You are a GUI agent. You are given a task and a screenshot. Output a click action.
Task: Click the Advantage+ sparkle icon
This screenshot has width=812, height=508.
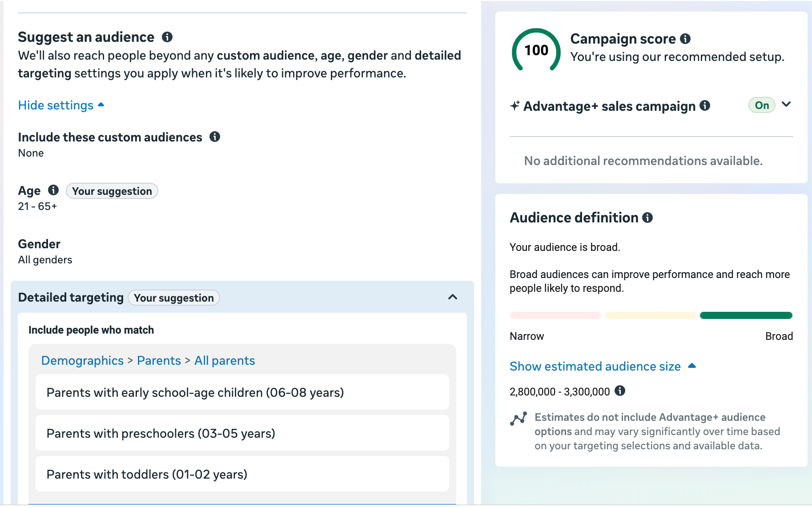515,106
